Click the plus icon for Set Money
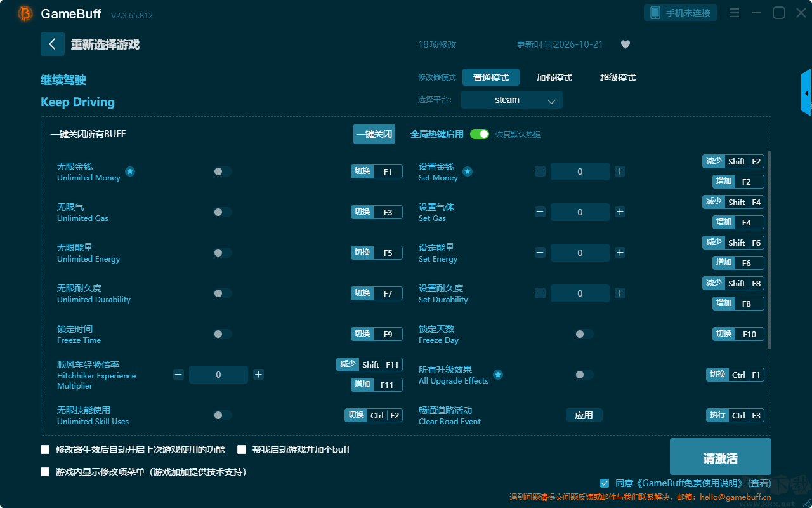 pos(620,171)
